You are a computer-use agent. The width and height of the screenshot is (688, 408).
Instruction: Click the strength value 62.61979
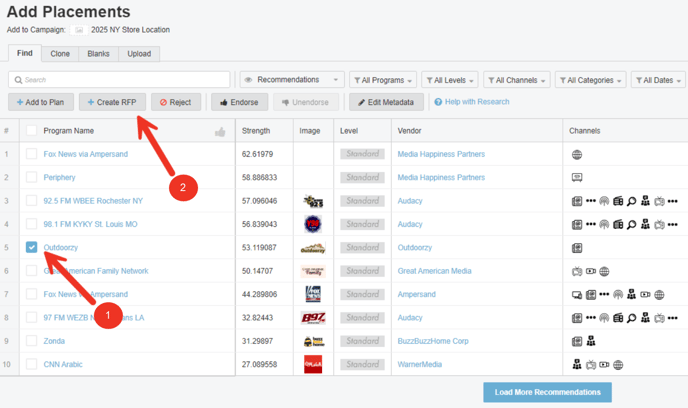257,154
